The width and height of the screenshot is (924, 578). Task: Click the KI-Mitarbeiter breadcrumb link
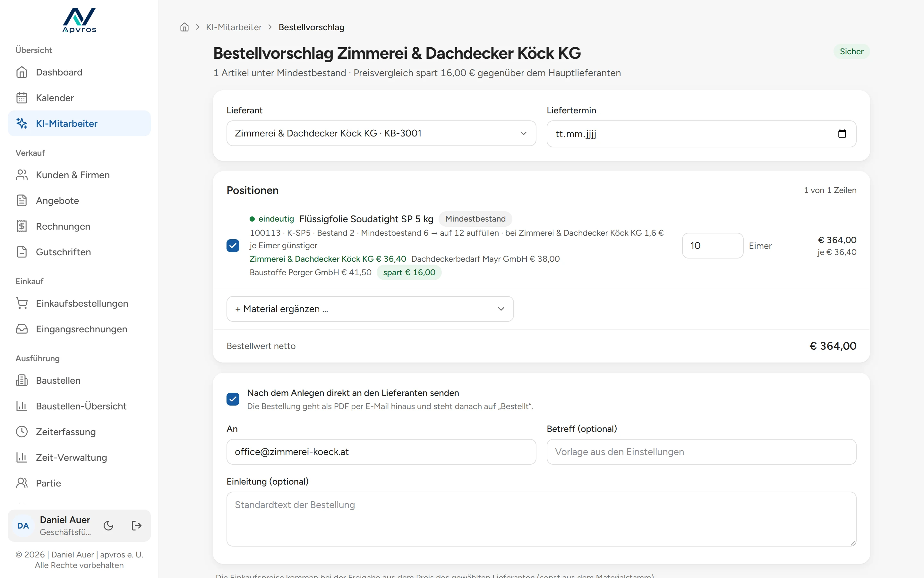tap(234, 27)
